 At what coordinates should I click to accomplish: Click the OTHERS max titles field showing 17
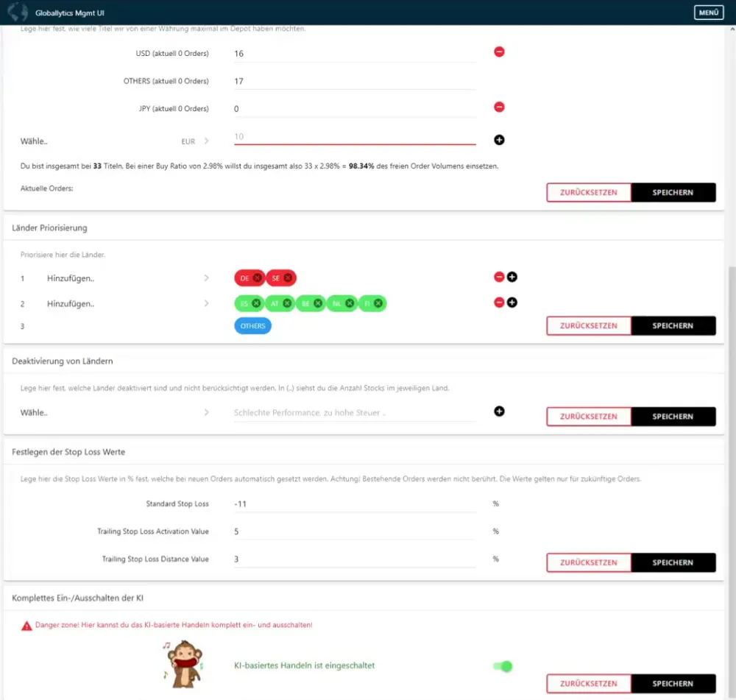point(355,81)
